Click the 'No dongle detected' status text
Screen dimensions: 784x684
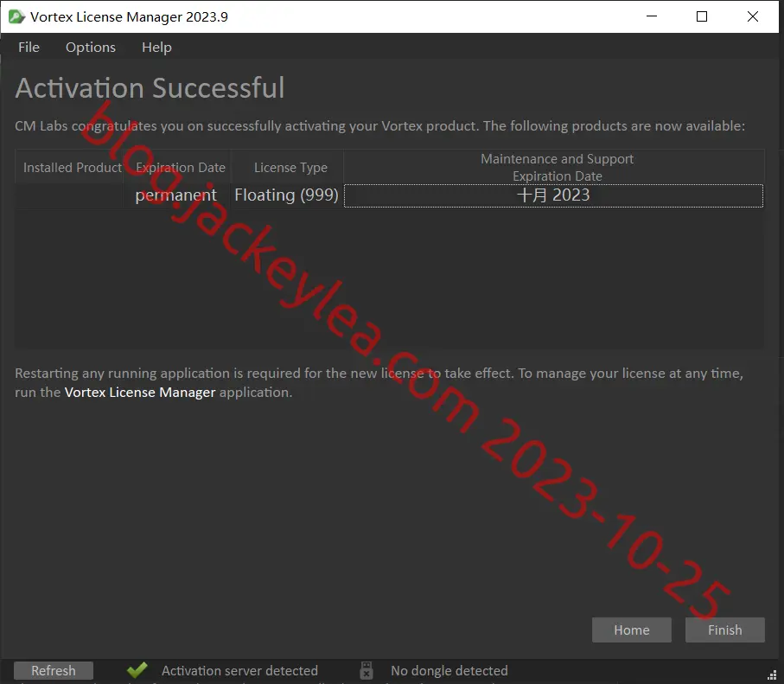pos(449,670)
